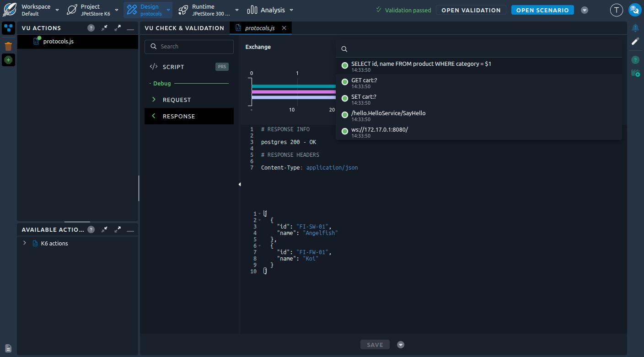
Task: Open the Analysis menu
Action: click(x=270, y=10)
